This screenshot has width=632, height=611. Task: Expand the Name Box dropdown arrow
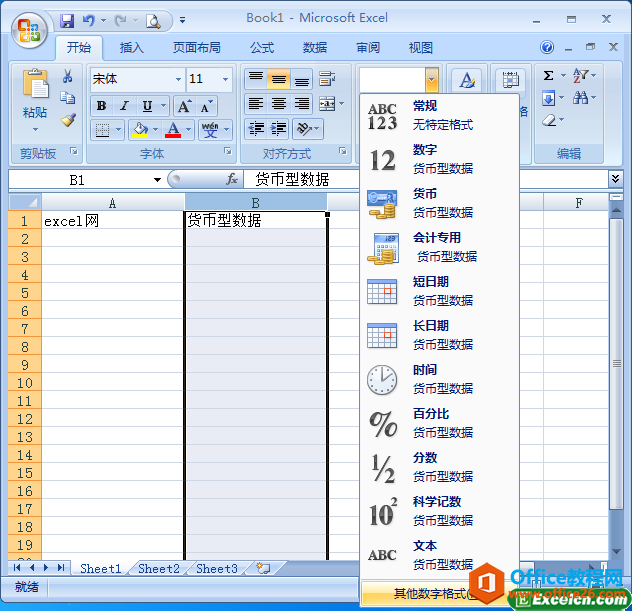click(x=157, y=180)
